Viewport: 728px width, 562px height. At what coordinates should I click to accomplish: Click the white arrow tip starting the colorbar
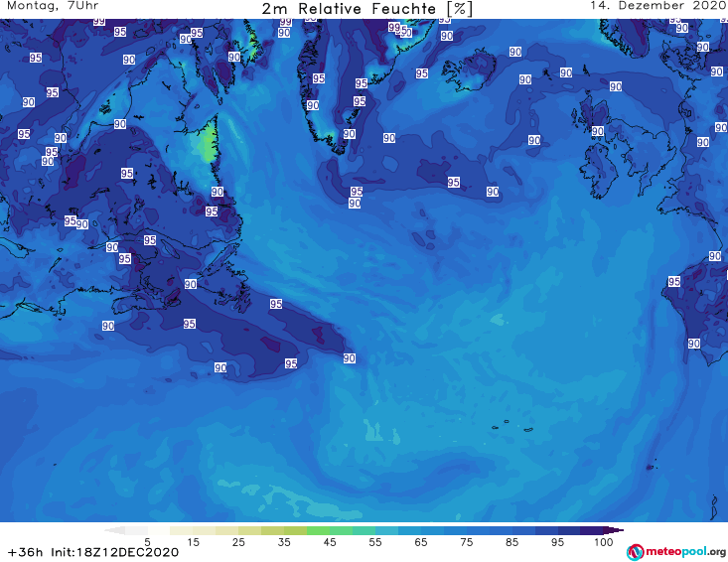point(114,530)
